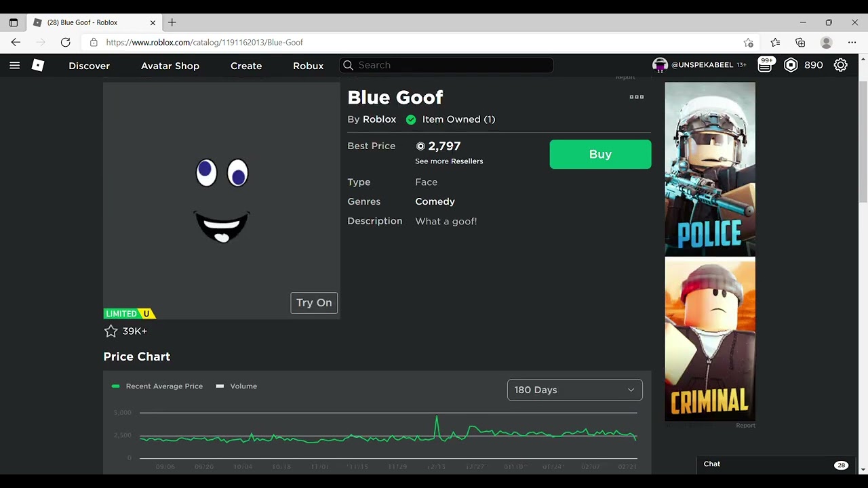The height and width of the screenshot is (488, 868).
Task: Click the 39K+ favorites count
Action: click(x=135, y=331)
